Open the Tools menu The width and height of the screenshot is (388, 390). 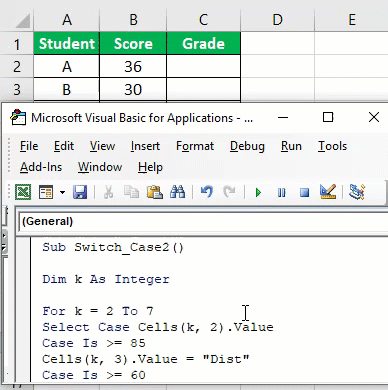(x=332, y=146)
